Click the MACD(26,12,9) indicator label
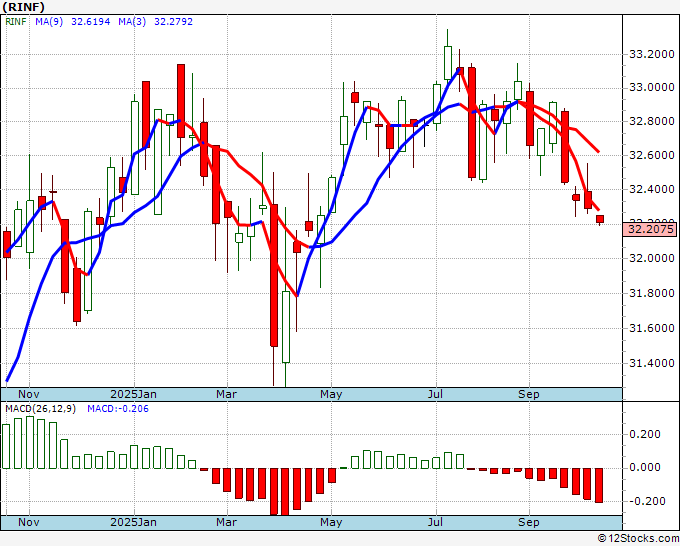 (x=40, y=409)
